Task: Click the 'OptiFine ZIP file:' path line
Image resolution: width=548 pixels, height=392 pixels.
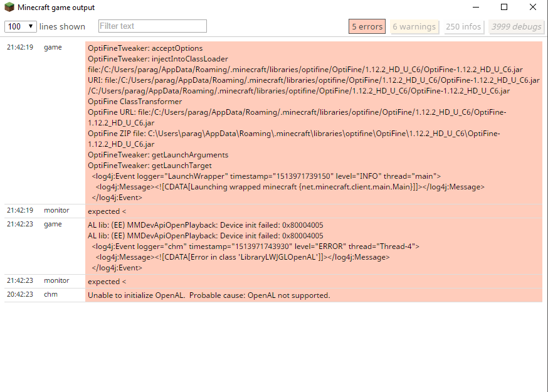Action: (x=294, y=139)
